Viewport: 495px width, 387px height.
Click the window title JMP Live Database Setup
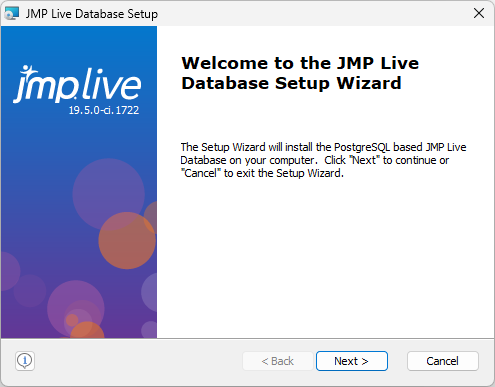92,14
